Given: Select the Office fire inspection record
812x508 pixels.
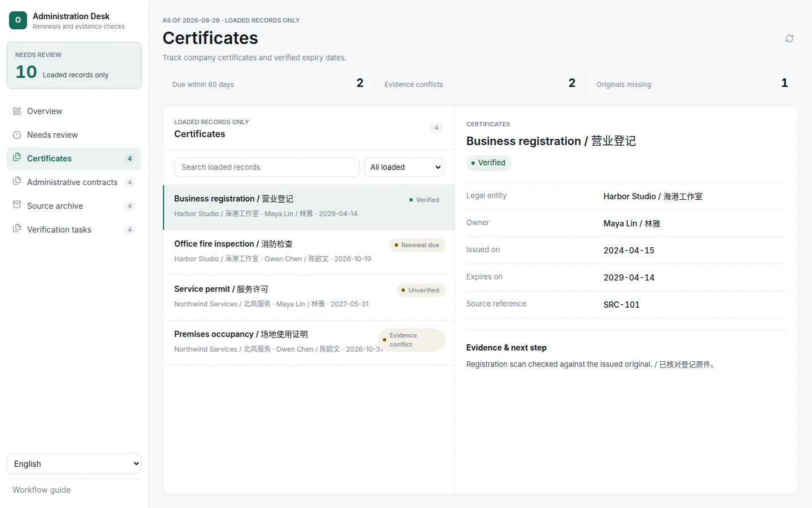Looking at the screenshot, I should 309,252.
